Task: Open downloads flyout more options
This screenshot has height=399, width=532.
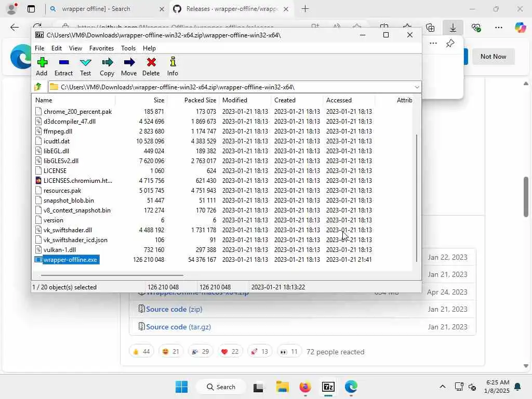Action: tap(433, 44)
